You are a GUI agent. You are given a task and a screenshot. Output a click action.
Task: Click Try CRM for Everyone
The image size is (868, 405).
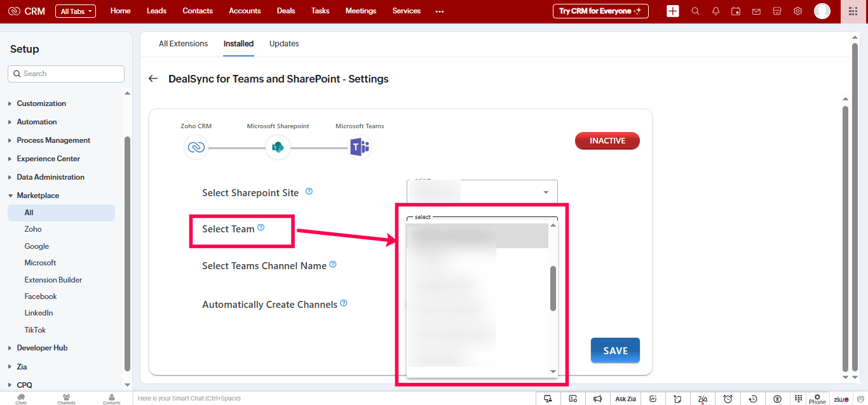(x=600, y=11)
